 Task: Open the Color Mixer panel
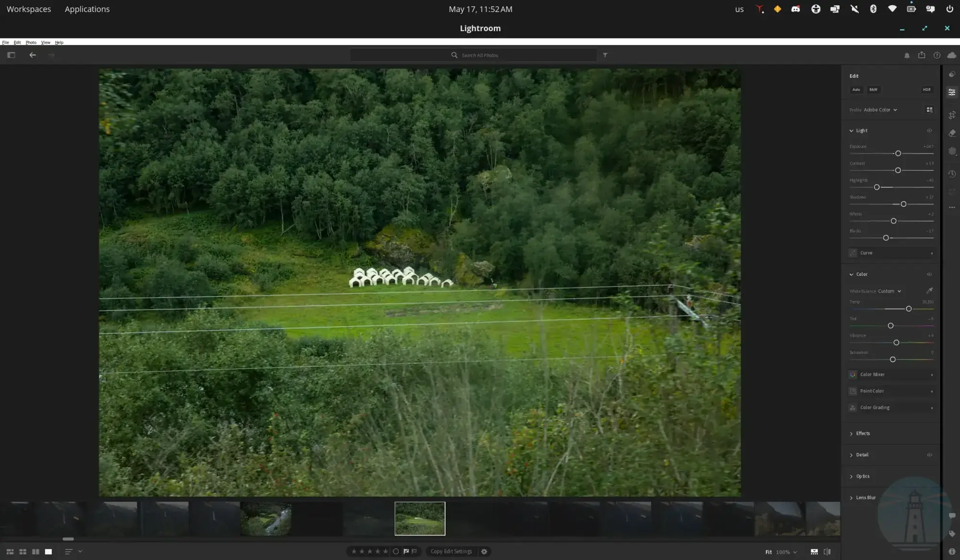tap(891, 374)
